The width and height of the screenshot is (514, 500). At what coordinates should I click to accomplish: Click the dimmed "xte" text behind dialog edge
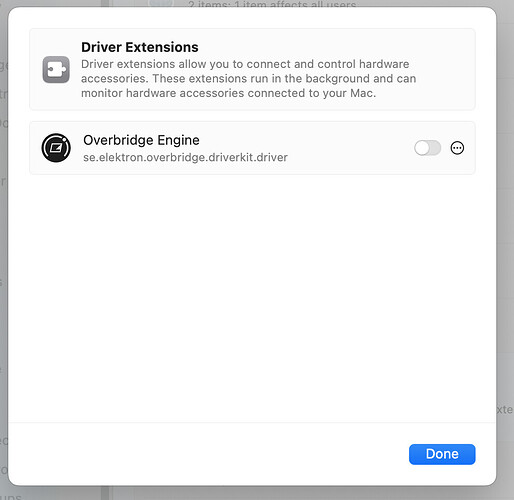[x=505, y=409]
